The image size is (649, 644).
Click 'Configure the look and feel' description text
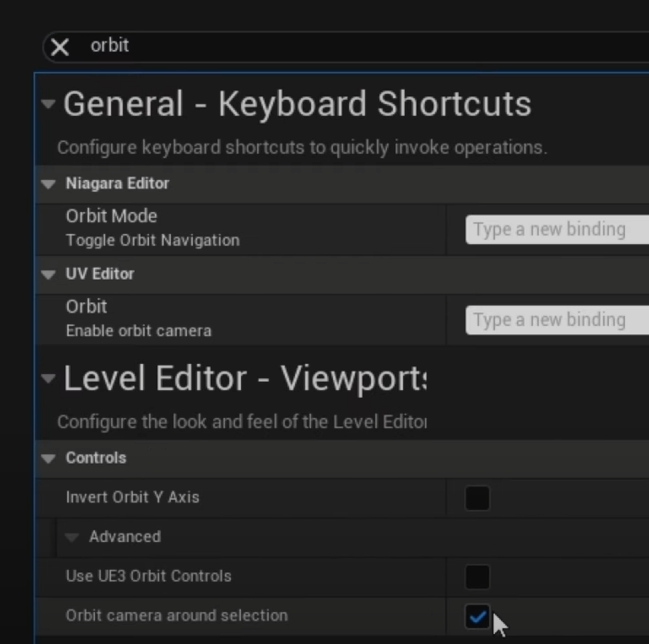pyautogui.click(x=242, y=422)
